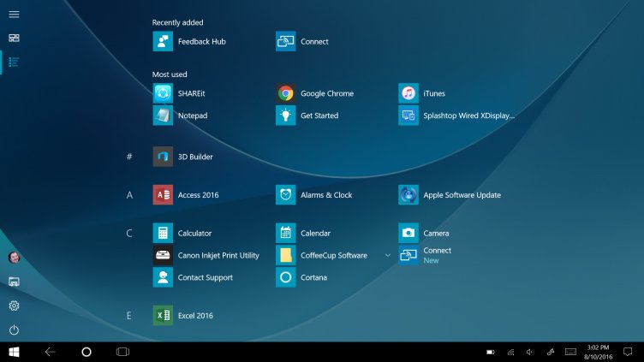Launch Excel 2016 icon
644x362 pixels.
[163, 316]
